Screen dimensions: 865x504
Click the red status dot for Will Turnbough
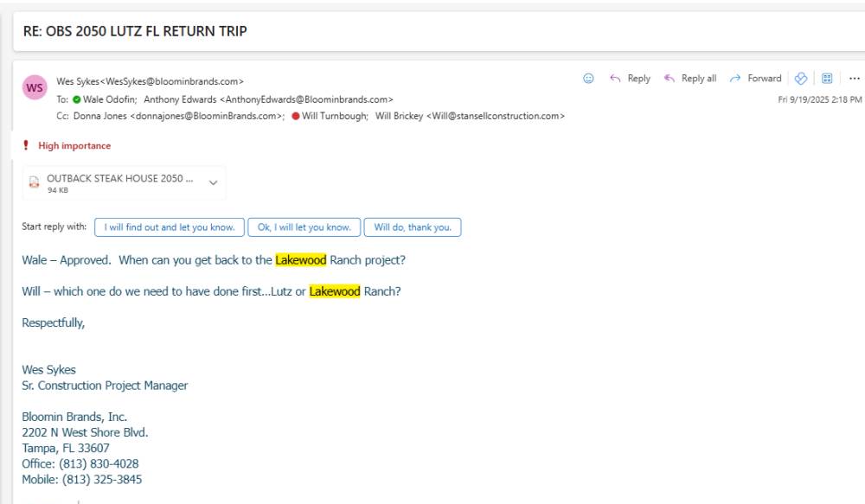[296, 116]
